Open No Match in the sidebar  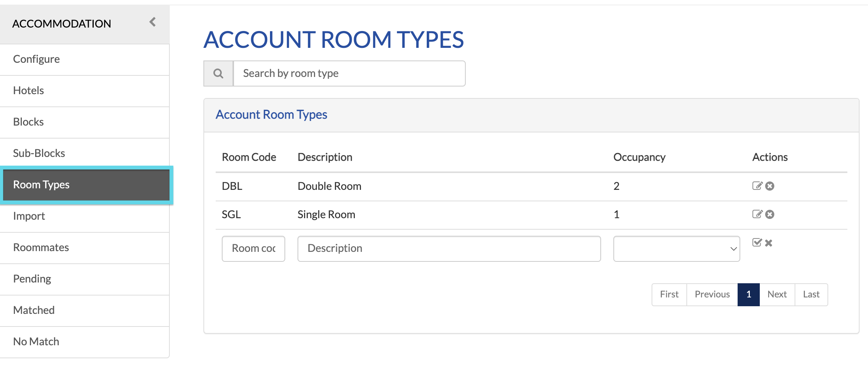(x=85, y=342)
